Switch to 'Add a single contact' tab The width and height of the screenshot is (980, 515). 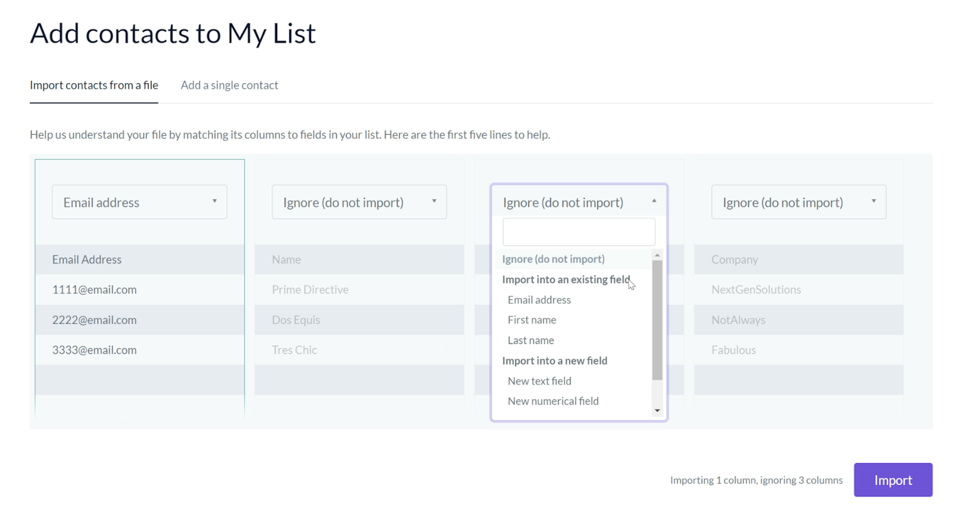(x=229, y=85)
